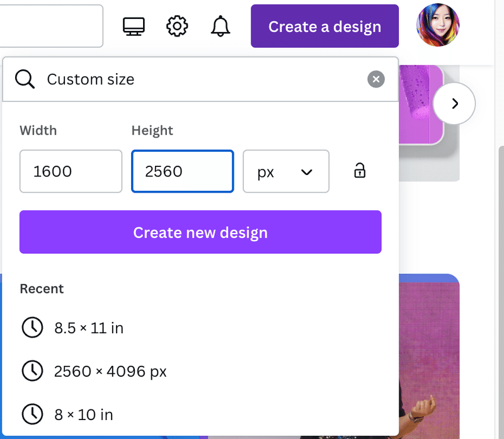Viewport: 504px width, 439px height.
Task: Toggle the aspect ratio lock
Action: click(360, 171)
